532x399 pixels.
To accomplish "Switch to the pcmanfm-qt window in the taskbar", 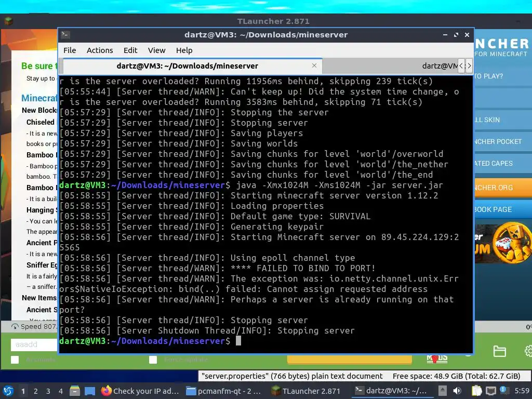I will pos(224,391).
